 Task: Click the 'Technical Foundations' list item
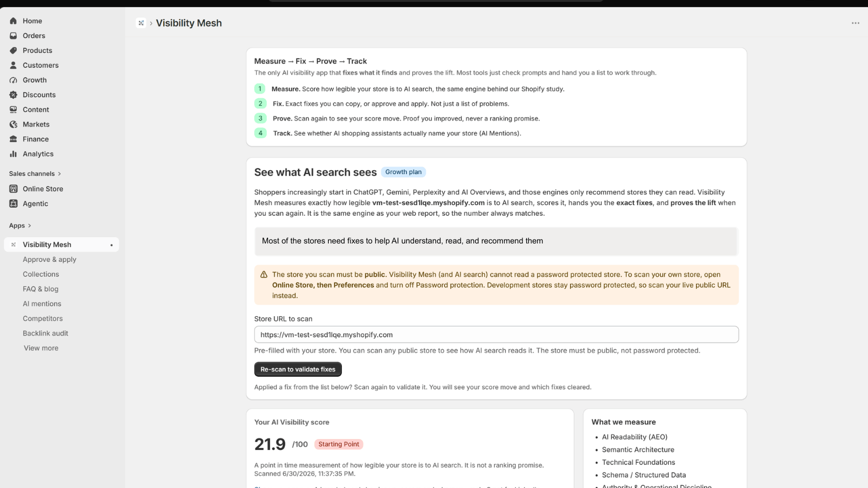point(639,463)
